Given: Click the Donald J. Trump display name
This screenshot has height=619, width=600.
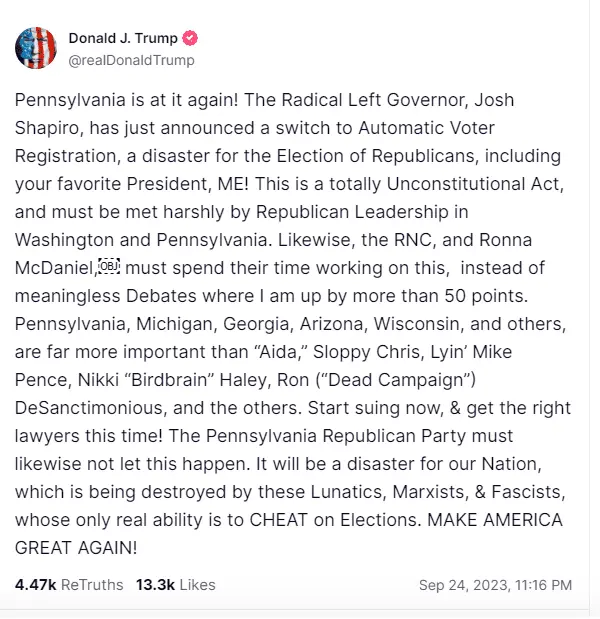Looking at the screenshot, I should [x=123, y=39].
